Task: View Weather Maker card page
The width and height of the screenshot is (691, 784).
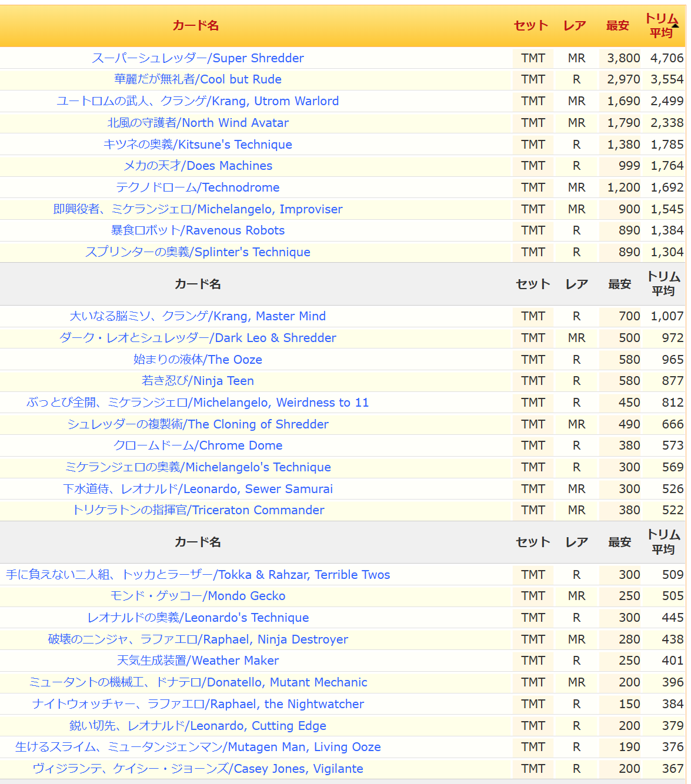Action: coord(198,661)
